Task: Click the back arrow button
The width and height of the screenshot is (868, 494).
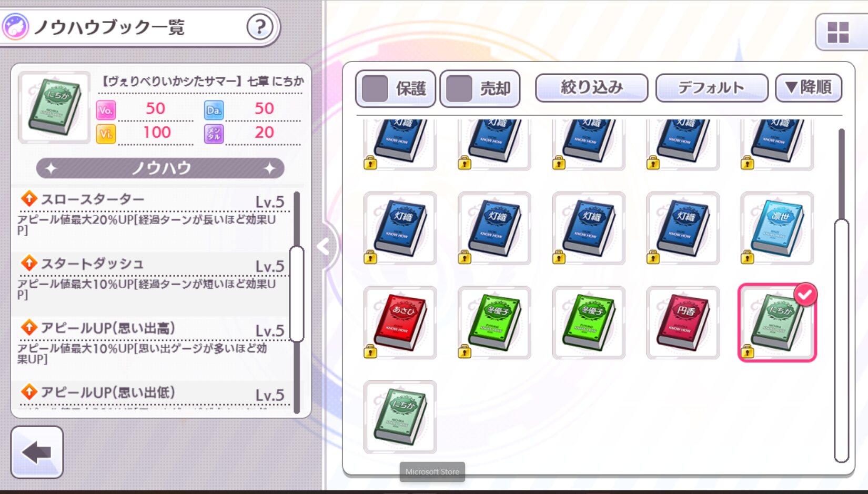Action: point(37,452)
